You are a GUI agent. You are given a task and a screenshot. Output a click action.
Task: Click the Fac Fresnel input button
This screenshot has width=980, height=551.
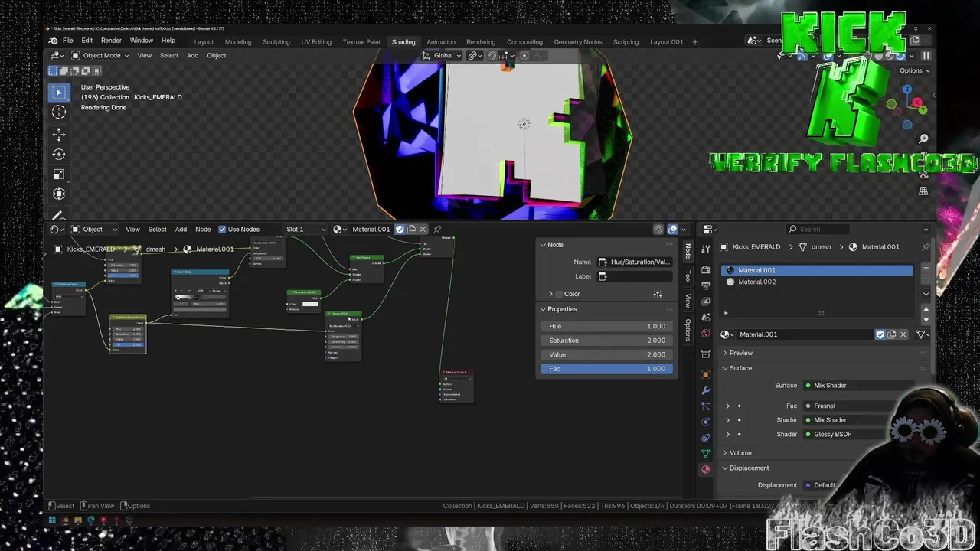click(860, 406)
